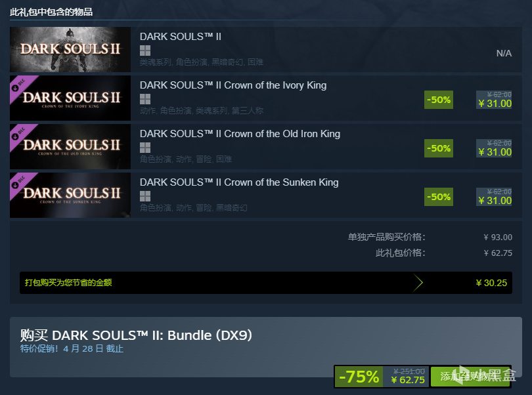Click Windows icon under Crown of the Old Iron King
This screenshot has width=532, height=395.
(145, 148)
